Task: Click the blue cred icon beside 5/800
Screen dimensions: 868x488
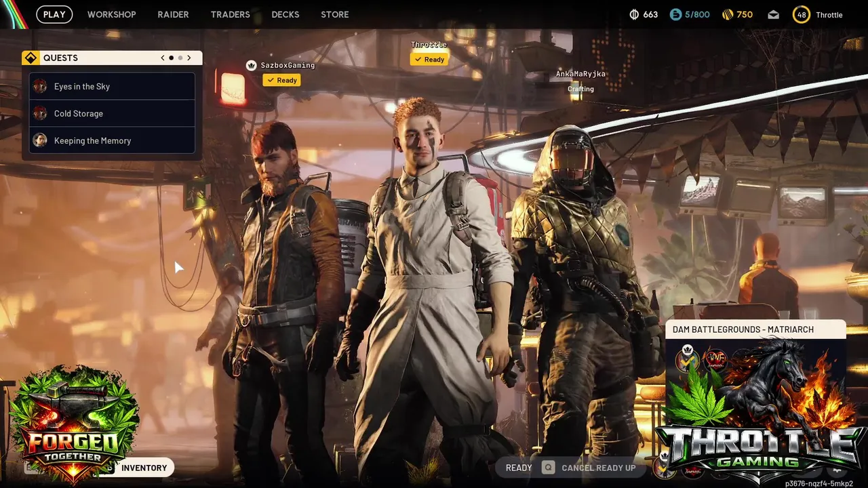Action: point(675,14)
